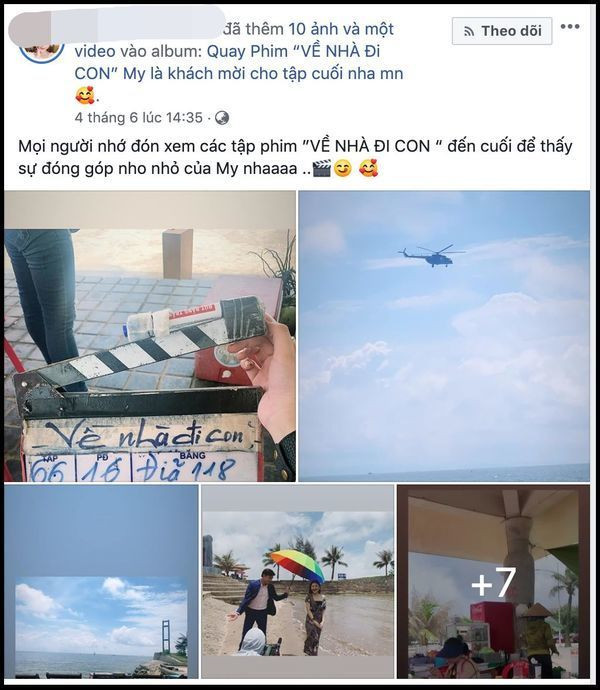Click the smiling hearts emoji under album title

coord(85,95)
